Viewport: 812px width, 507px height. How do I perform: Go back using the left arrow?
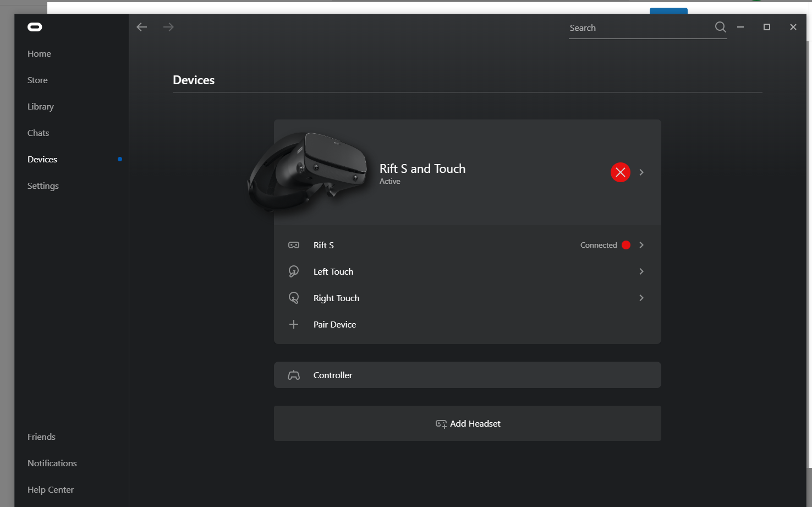[142, 27]
